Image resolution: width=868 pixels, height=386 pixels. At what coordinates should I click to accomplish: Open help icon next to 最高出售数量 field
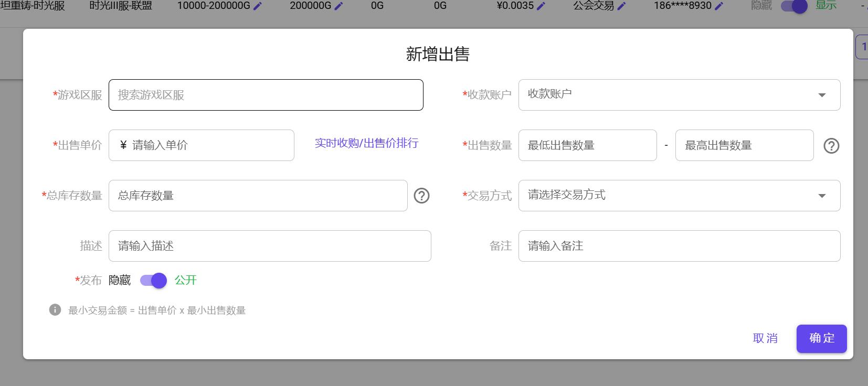tap(831, 146)
